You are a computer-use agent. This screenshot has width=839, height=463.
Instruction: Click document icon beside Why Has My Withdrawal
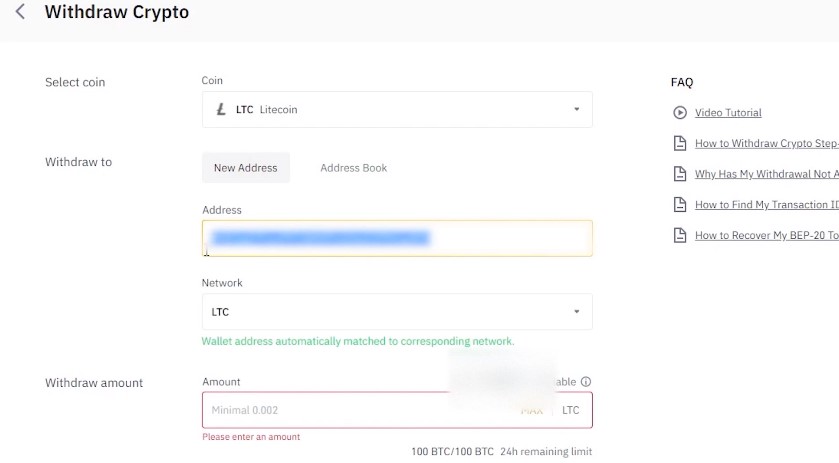(680, 174)
